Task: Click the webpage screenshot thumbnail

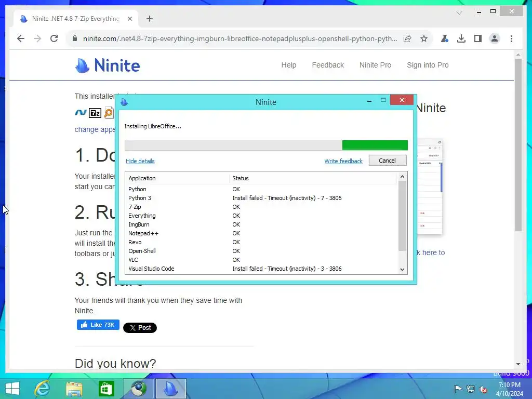Action: tap(430, 187)
